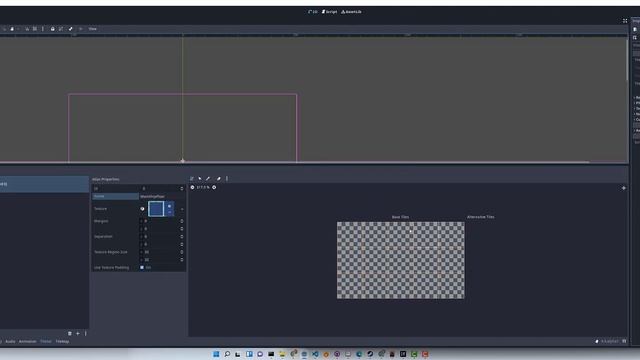Open the AssetLib workspace
Viewport: 640px width, 360px height.
[x=351, y=12]
